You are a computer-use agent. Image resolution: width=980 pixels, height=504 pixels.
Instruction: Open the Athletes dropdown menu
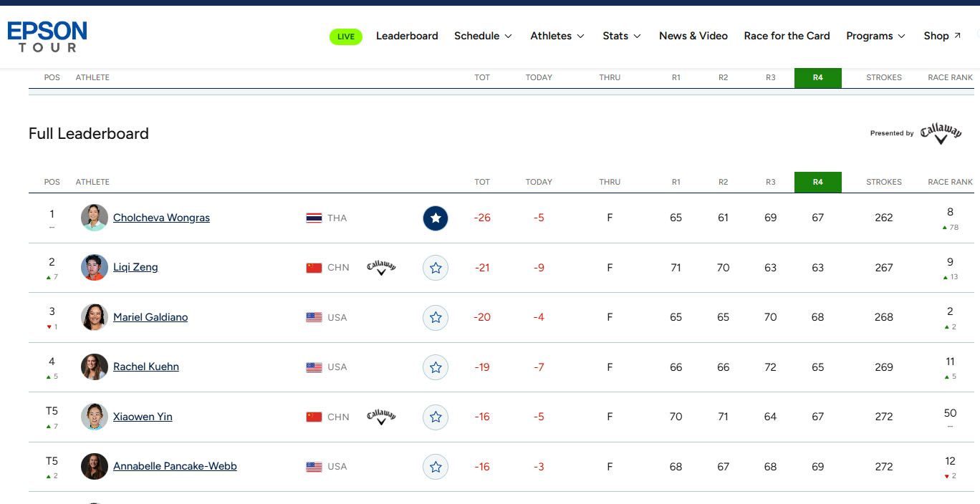557,36
